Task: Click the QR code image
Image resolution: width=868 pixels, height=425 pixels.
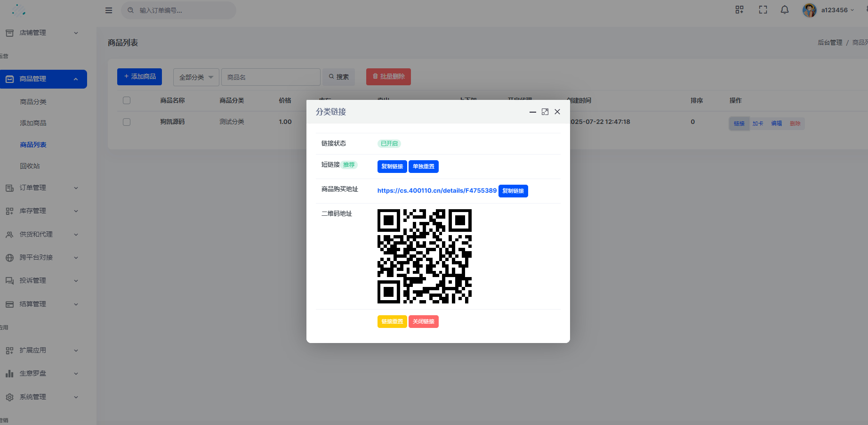Action: pos(424,256)
